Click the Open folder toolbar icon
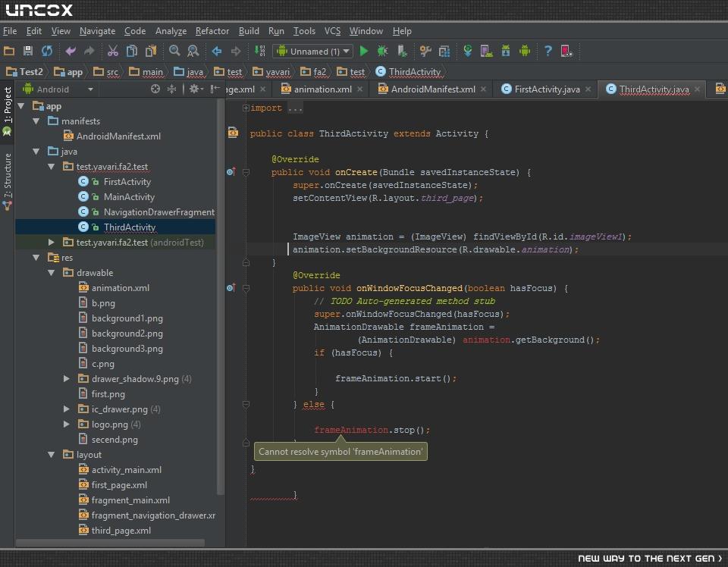The image size is (728, 567). coord(9,51)
